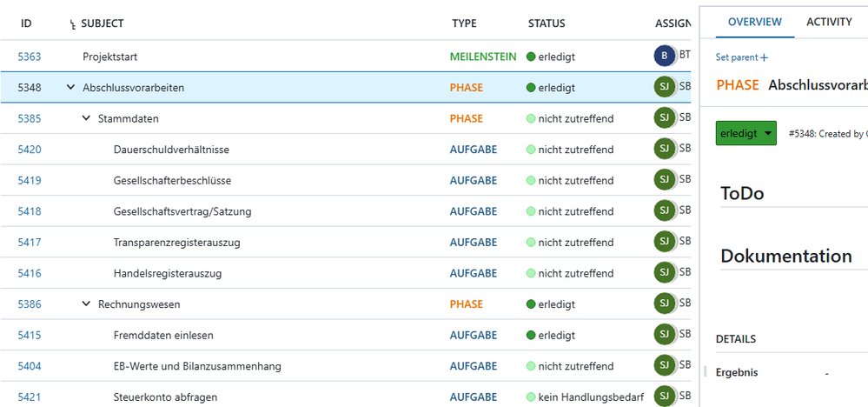Viewport: 868px width, 407px height.
Task: Click PHASE type in details panel title
Action: (x=738, y=85)
